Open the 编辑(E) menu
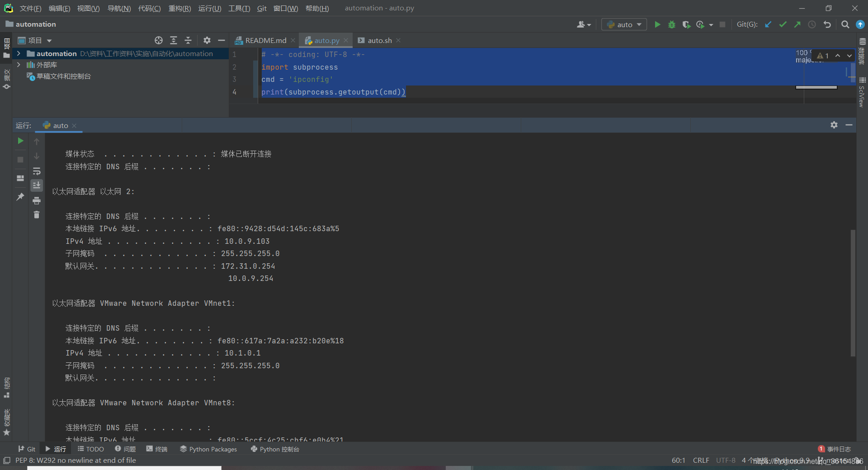868x470 pixels. [x=59, y=8]
